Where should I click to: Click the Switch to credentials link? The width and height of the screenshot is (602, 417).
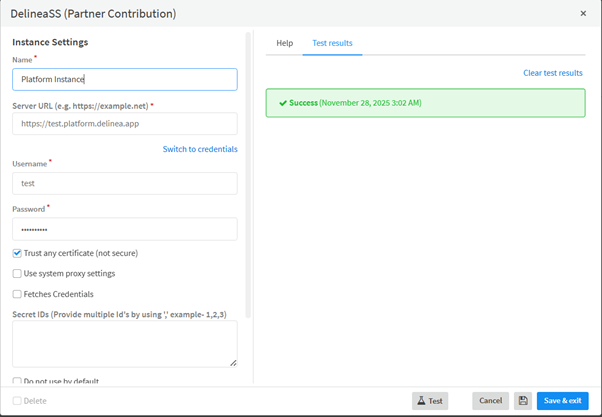200,149
